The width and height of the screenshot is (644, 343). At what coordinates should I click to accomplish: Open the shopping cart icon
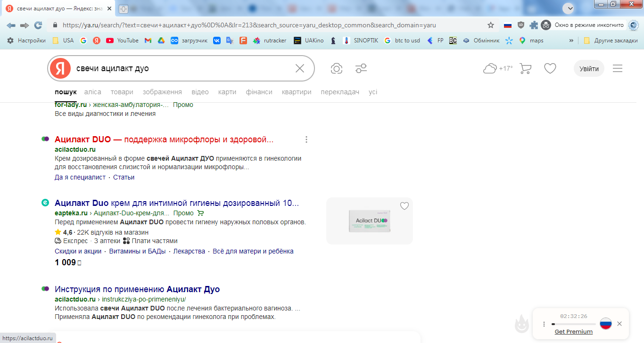[x=525, y=69]
